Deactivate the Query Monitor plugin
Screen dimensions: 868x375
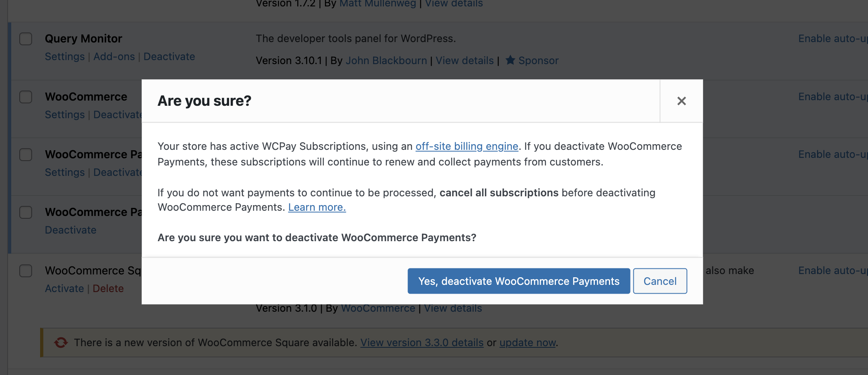tap(169, 56)
